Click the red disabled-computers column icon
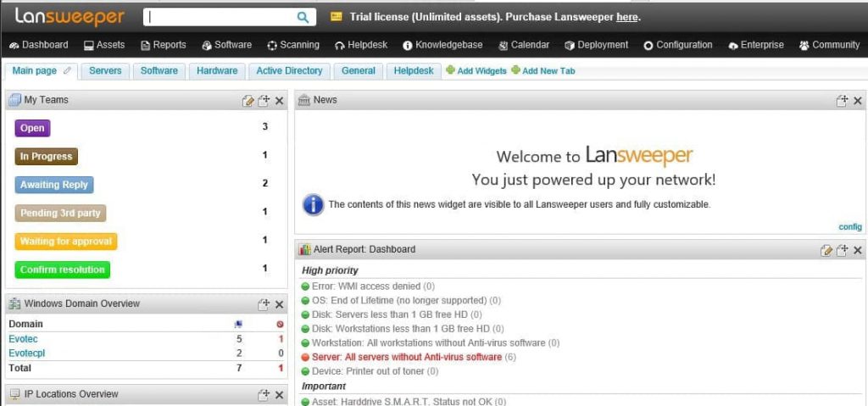Viewport: 868px width, 406px height. (x=280, y=325)
